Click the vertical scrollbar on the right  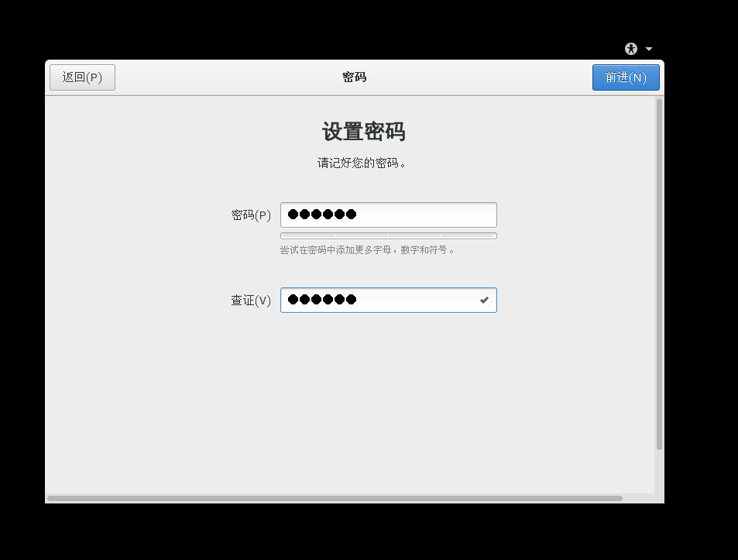pos(659,273)
